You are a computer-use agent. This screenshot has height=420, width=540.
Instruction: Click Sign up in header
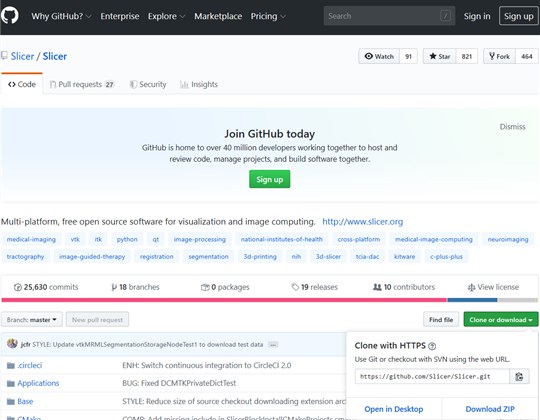(x=518, y=16)
